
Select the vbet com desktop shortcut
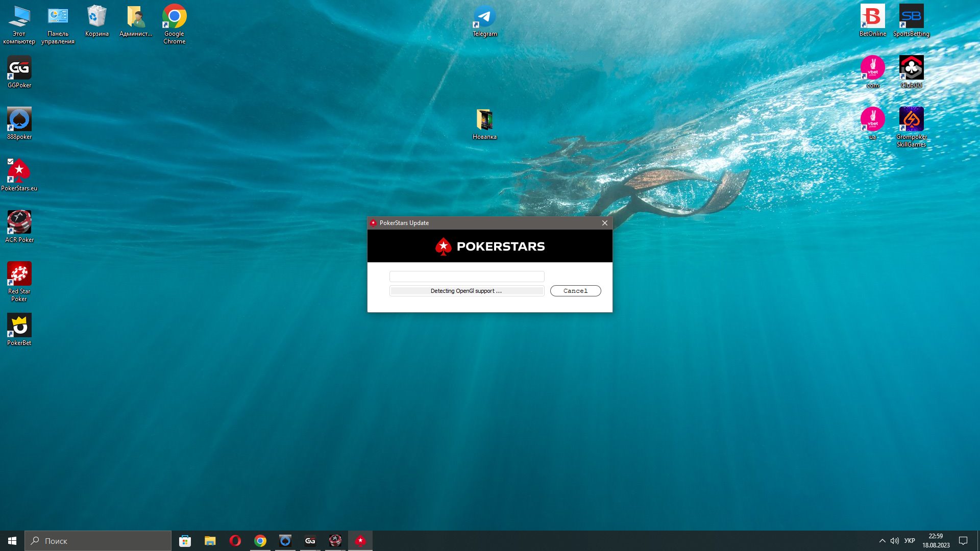point(873,72)
